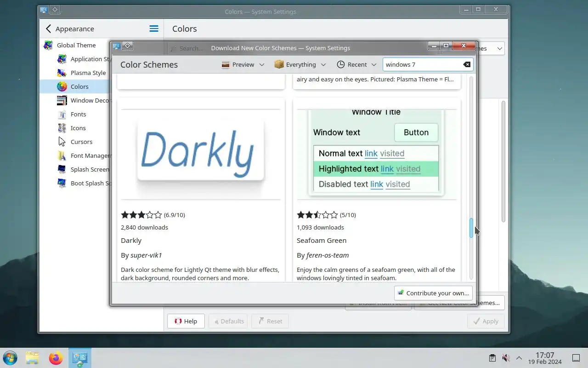Open Window Decorations icon in sidebar

coord(62,100)
